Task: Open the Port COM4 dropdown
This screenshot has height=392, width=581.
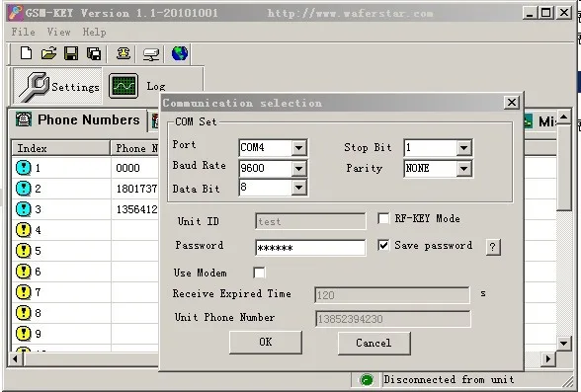Action: pos(298,148)
